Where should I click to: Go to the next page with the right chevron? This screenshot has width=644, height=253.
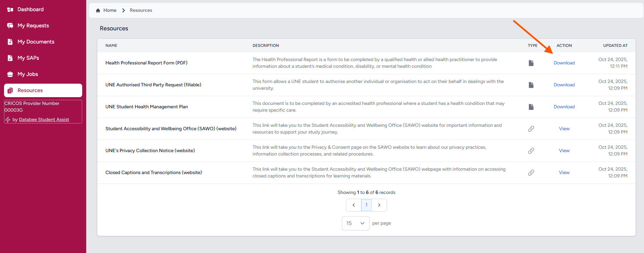pyautogui.click(x=379, y=205)
